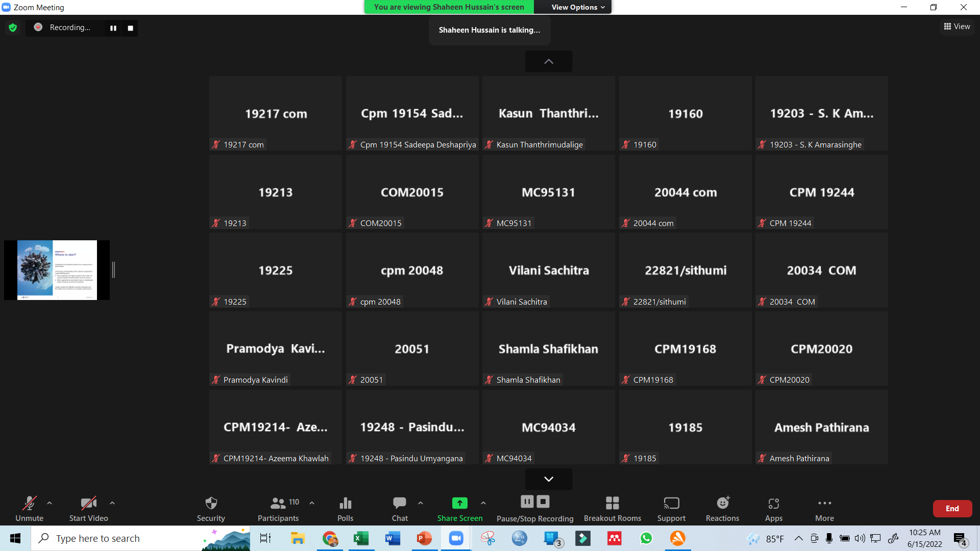Open the View Options dropdown
The height and width of the screenshot is (551, 980).
point(578,7)
